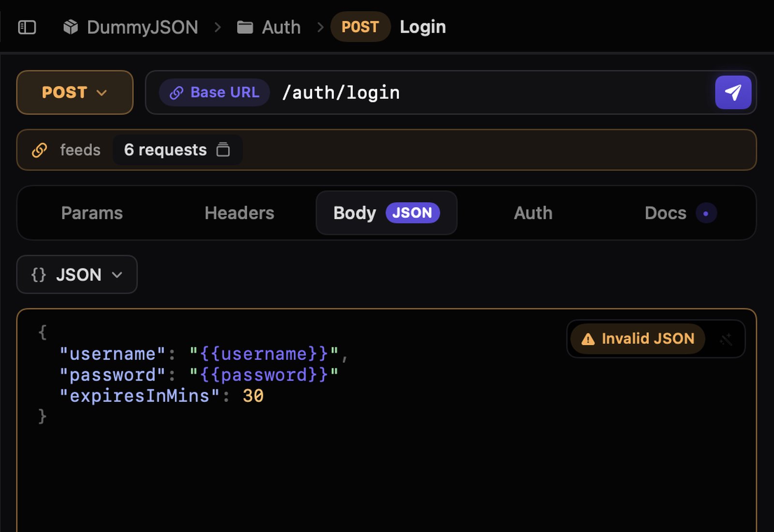Viewport: 774px width, 532px height.
Task: Open the 6 requests button
Action: click(x=178, y=150)
